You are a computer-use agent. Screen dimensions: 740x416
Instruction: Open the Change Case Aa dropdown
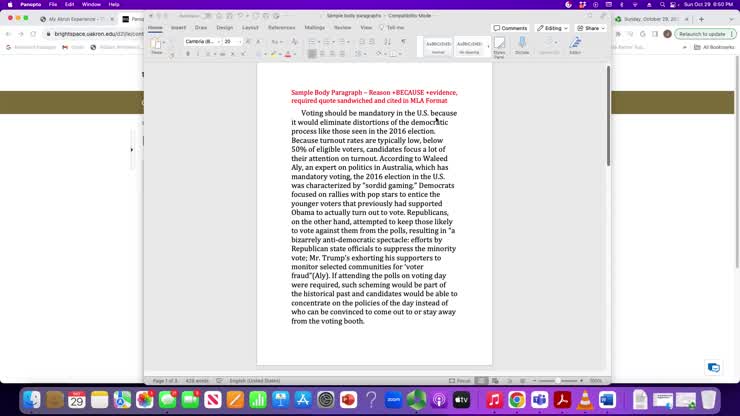pyautogui.click(x=276, y=42)
